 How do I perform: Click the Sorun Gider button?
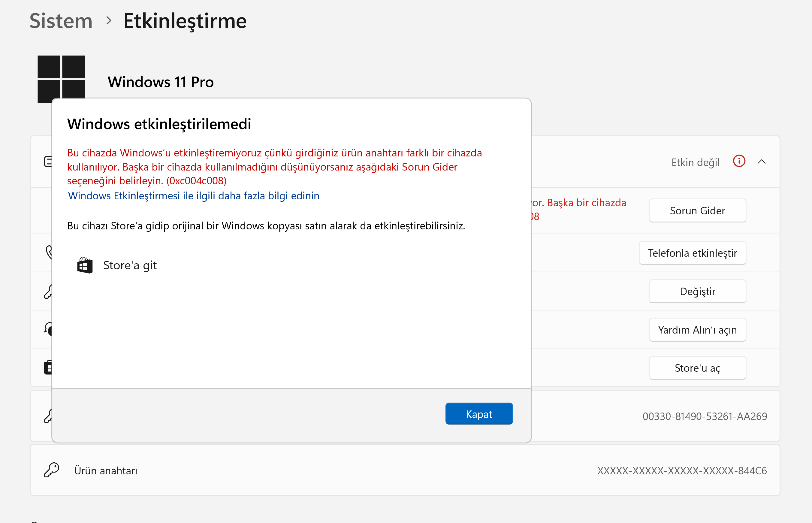pyautogui.click(x=698, y=210)
